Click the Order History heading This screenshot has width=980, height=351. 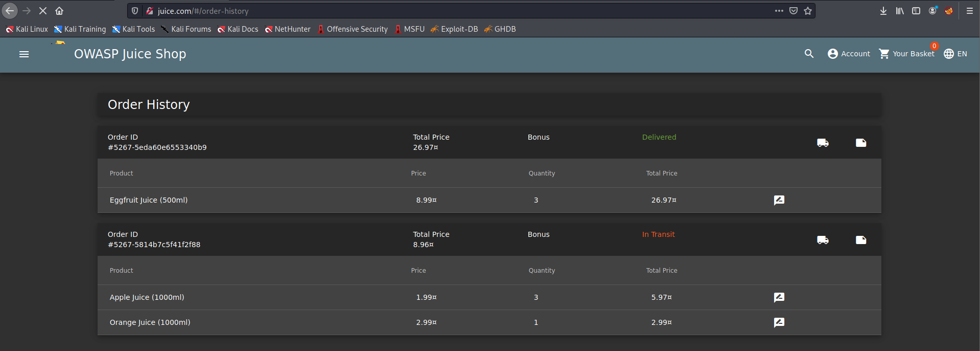(149, 104)
